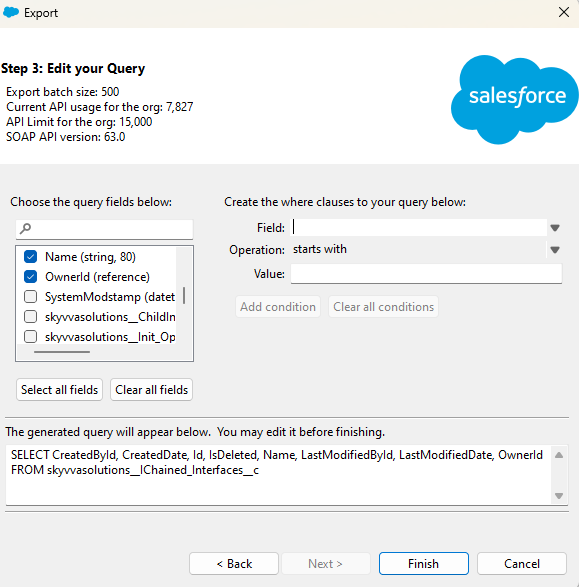Screen dimensions: 579x587
Task: Click 'The generated query will appear below' text
Action: (x=195, y=432)
